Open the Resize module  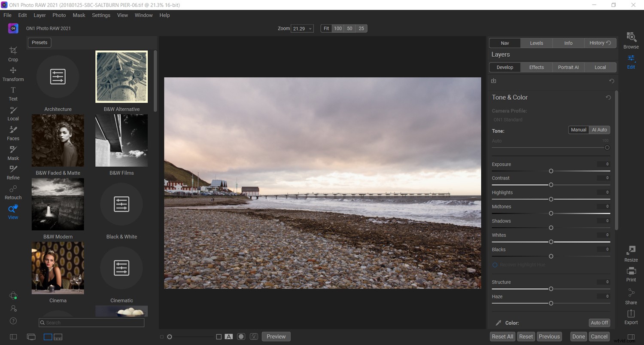(x=631, y=253)
